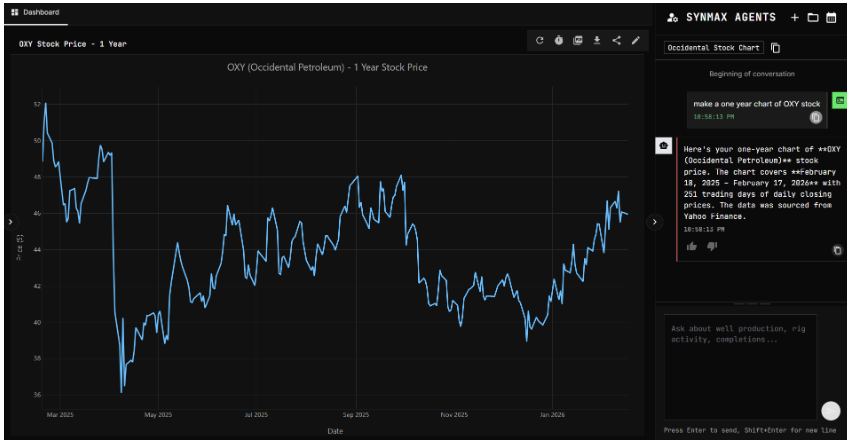Expand the left sidebar chevron

(x=10, y=222)
